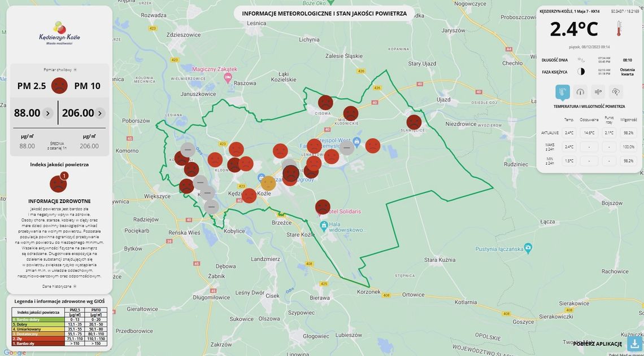Screen dimensions: 644x356
Task: Click the moon phase icon beside Faza Księżyca
Action: [581, 71]
